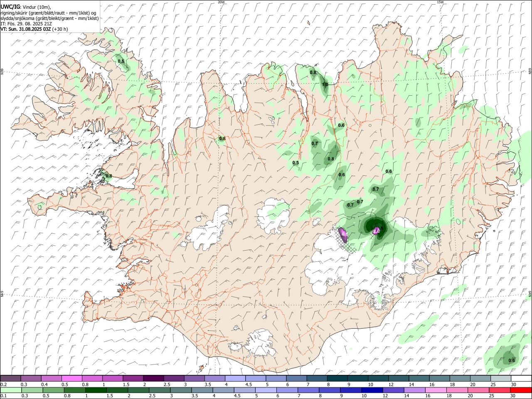Pick the bright pink snow swatch at 0.5
The image size is (532, 399).
coord(71,379)
